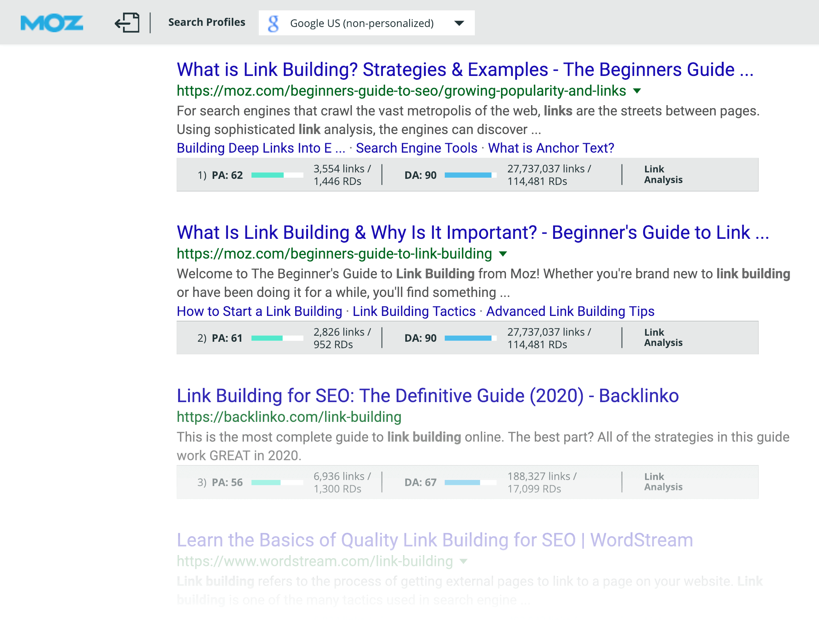This screenshot has width=819, height=644.
Task: Expand the arrow beside the wordstream.com URL
Action: (463, 561)
